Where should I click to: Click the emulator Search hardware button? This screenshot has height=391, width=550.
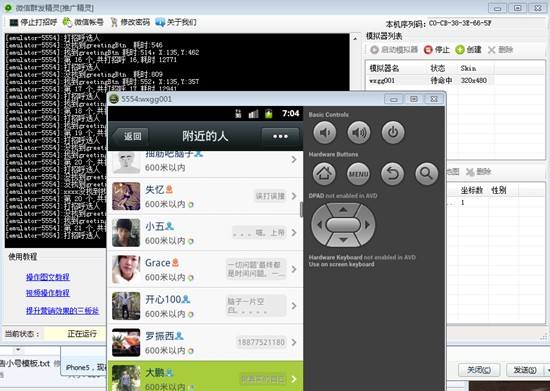(x=427, y=173)
